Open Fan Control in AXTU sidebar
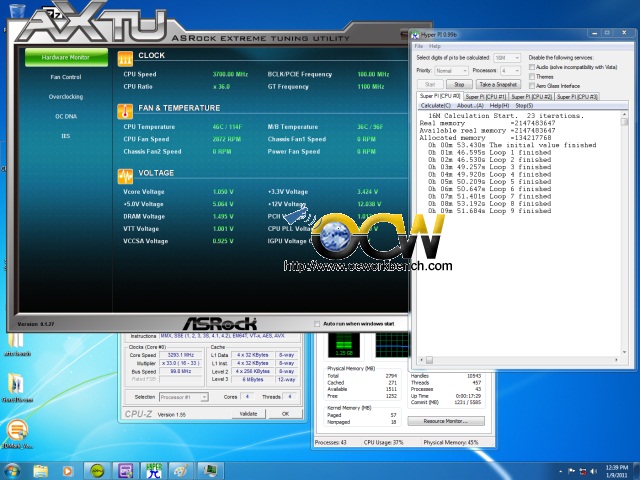 pyautogui.click(x=66, y=77)
